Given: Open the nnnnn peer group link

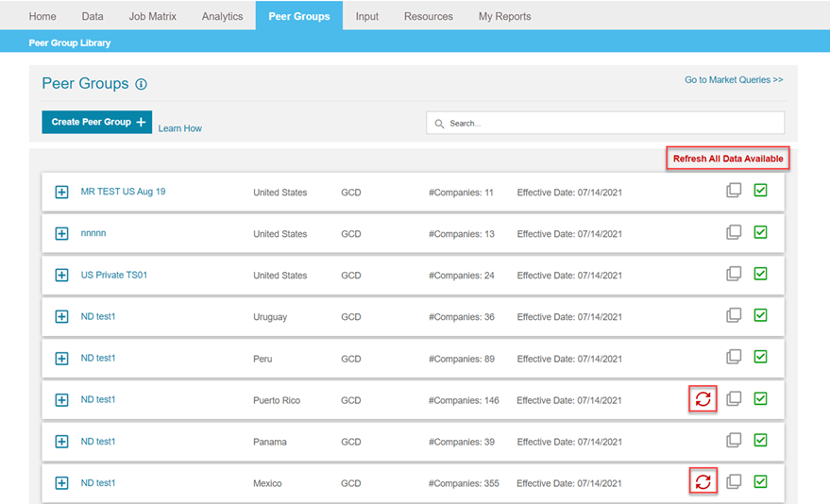Looking at the screenshot, I should (x=93, y=233).
